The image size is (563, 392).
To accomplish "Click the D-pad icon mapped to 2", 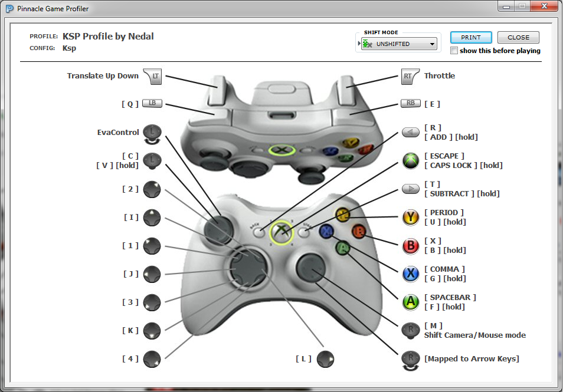I will coord(152,189).
